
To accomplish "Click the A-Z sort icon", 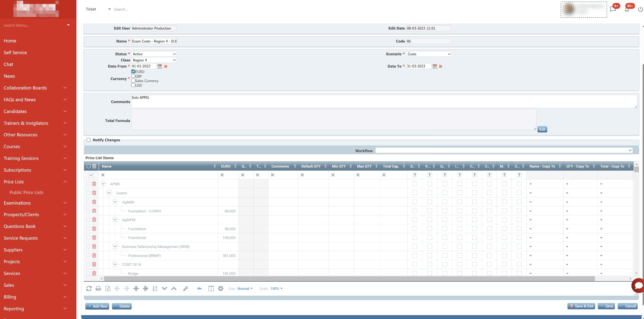I will click(155, 289).
